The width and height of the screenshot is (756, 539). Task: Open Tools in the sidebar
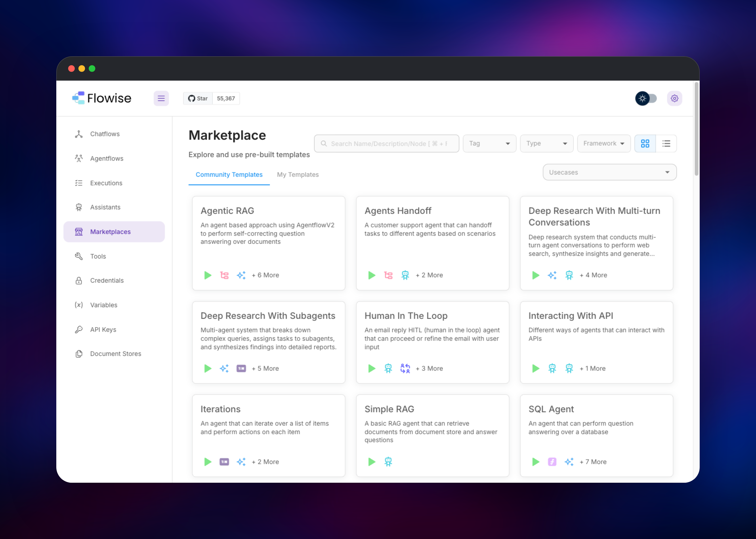pyautogui.click(x=114, y=256)
